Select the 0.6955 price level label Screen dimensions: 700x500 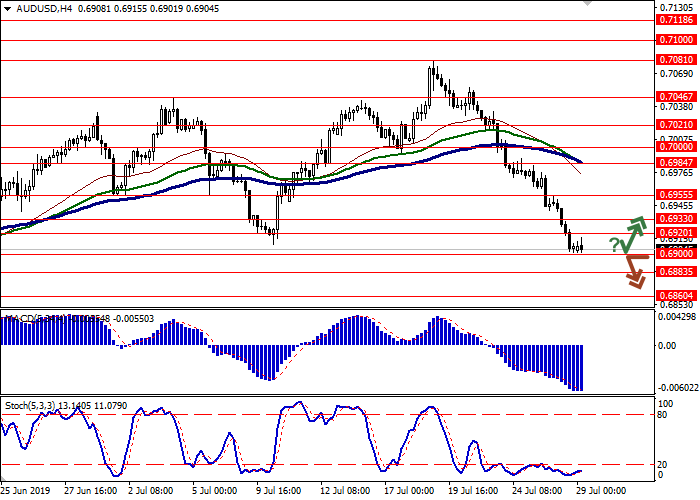[x=675, y=195]
